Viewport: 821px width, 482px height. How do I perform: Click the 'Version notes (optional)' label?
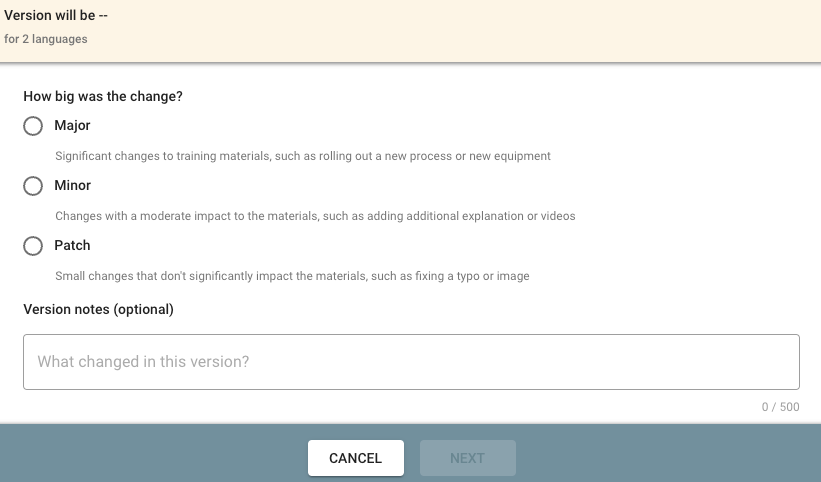click(98, 309)
